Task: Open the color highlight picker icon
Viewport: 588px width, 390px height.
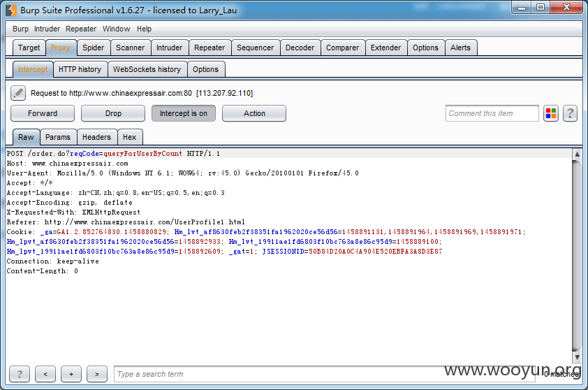Action: (551, 113)
